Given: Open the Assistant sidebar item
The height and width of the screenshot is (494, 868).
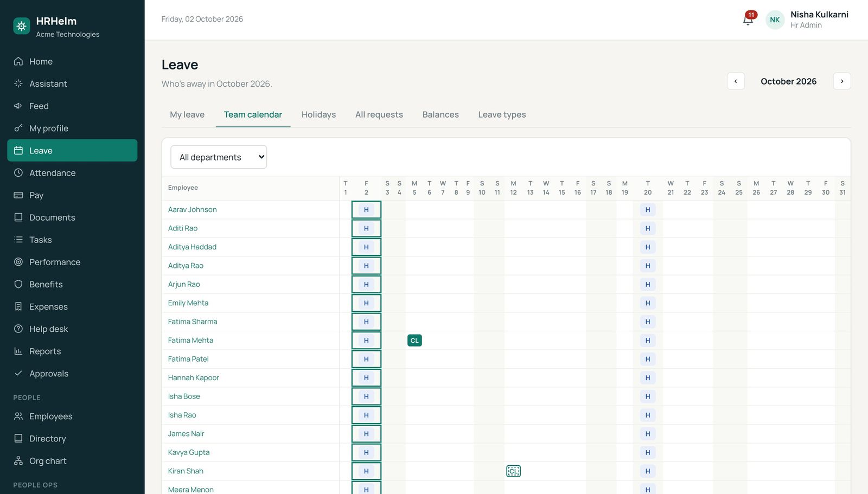Looking at the screenshot, I should click(72, 84).
